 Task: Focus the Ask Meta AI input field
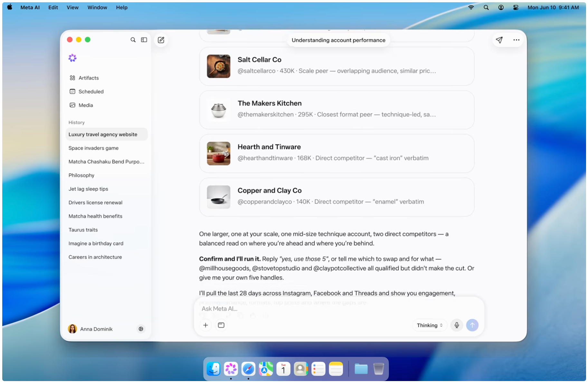[x=339, y=309]
